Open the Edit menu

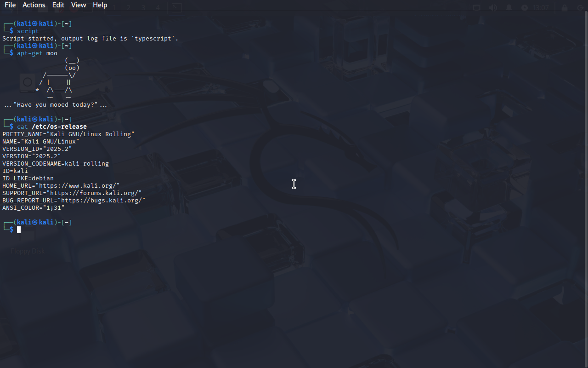(58, 5)
